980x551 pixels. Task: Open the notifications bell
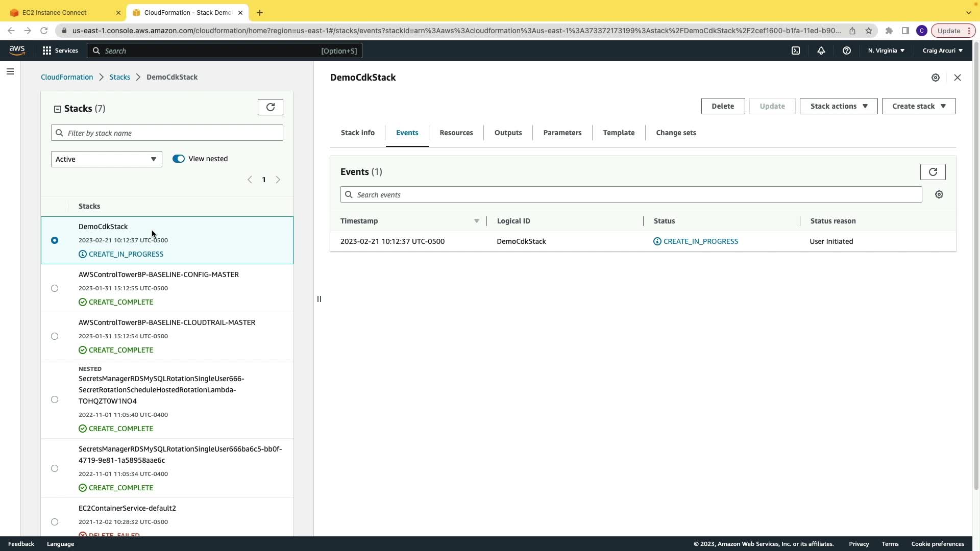click(821, 51)
